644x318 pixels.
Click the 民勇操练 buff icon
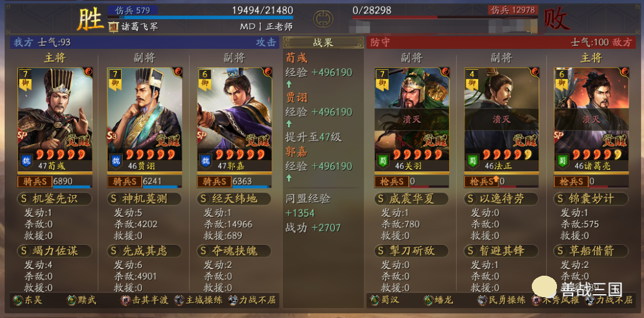[482, 300]
